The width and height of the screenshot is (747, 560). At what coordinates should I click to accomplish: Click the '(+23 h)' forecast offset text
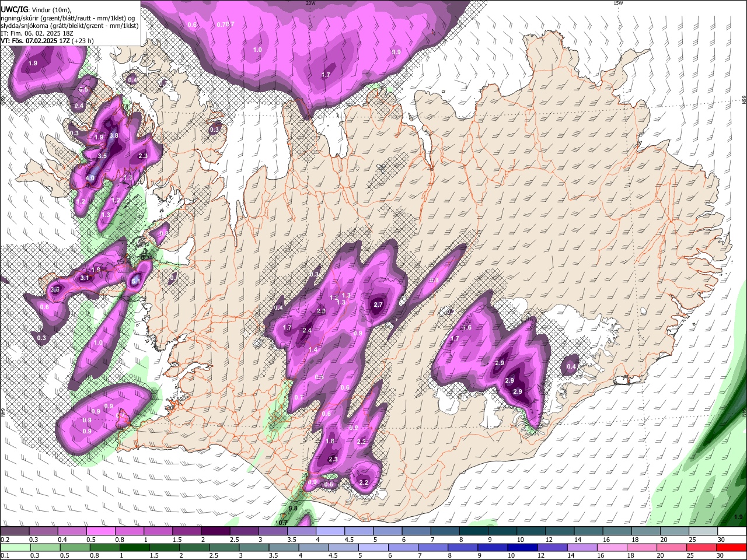pos(82,41)
